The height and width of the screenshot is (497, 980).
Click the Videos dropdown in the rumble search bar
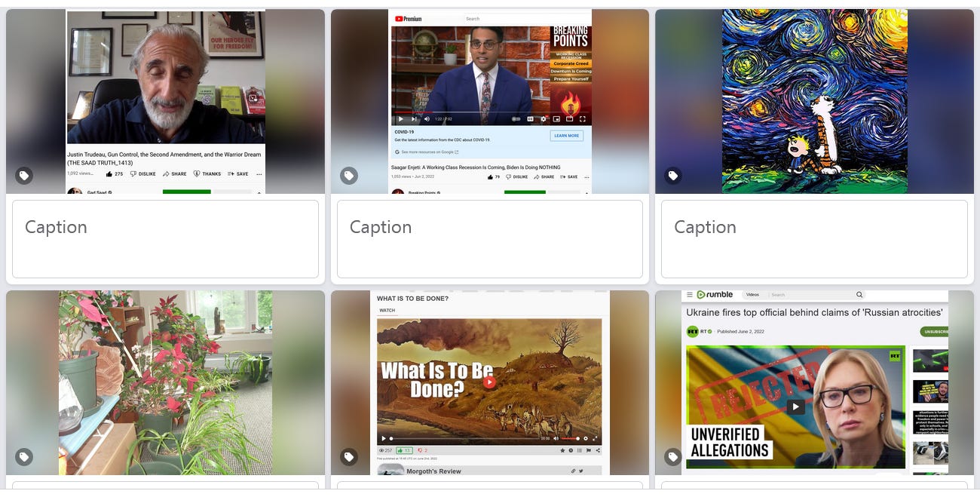tap(752, 295)
